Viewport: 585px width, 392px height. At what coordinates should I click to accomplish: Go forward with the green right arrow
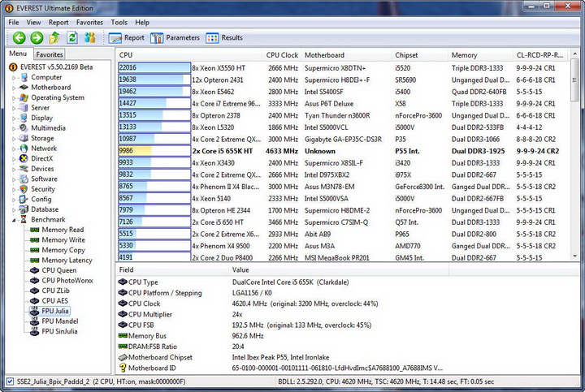37,37
